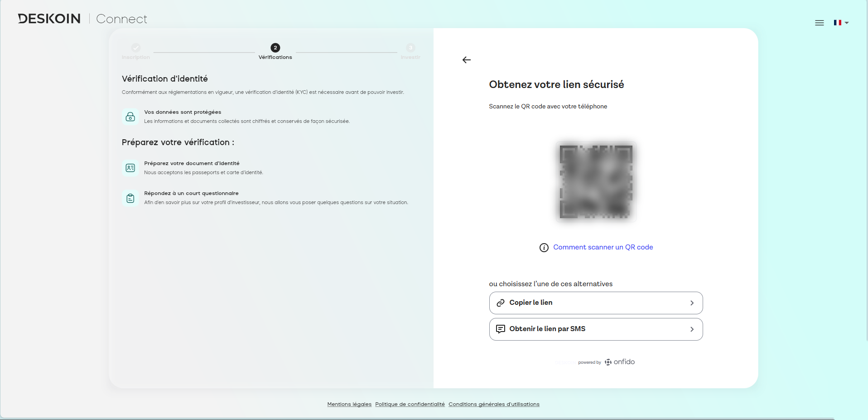Click the completed Inscription step checkmark
This screenshot has height=420, width=868.
click(135, 48)
